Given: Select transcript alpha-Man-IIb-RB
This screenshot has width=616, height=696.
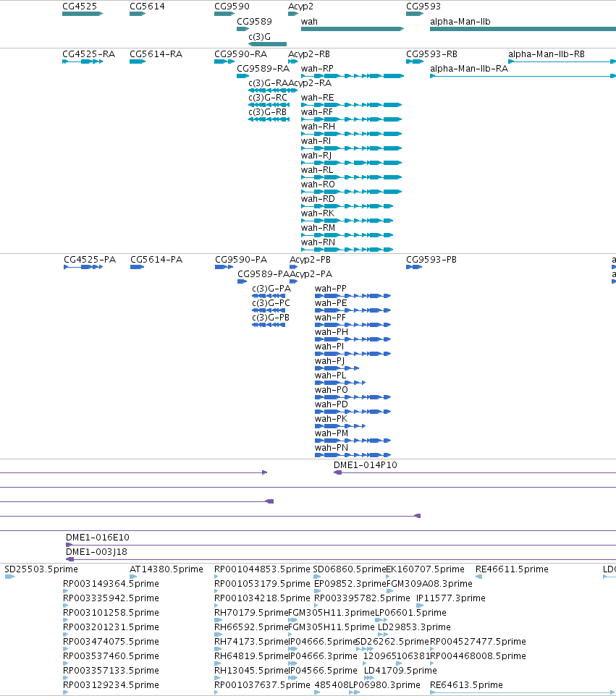Looking at the screenshot, I should coord(562,61).
